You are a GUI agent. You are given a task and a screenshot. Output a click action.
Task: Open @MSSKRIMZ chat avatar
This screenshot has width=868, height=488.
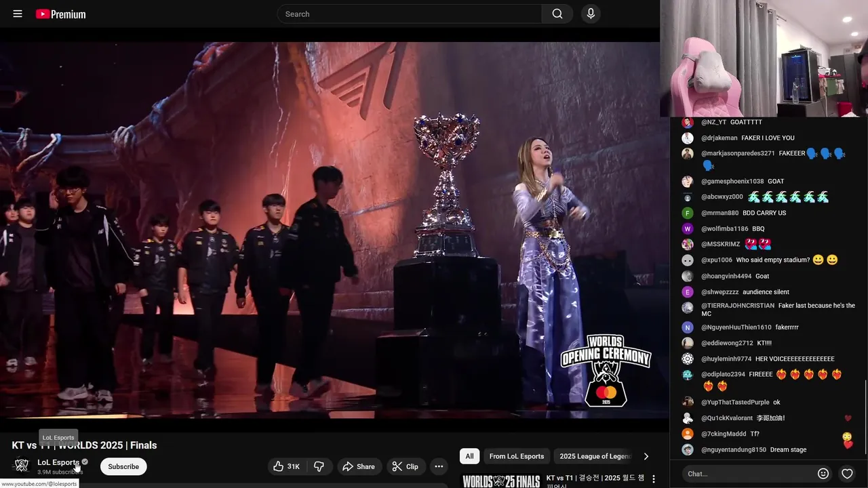click(x=688, y=245)
